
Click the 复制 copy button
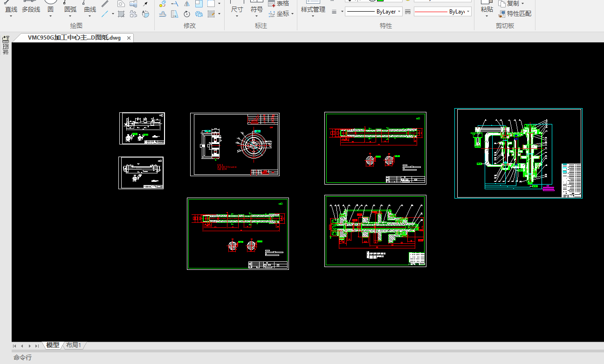(x=509, y=4)
